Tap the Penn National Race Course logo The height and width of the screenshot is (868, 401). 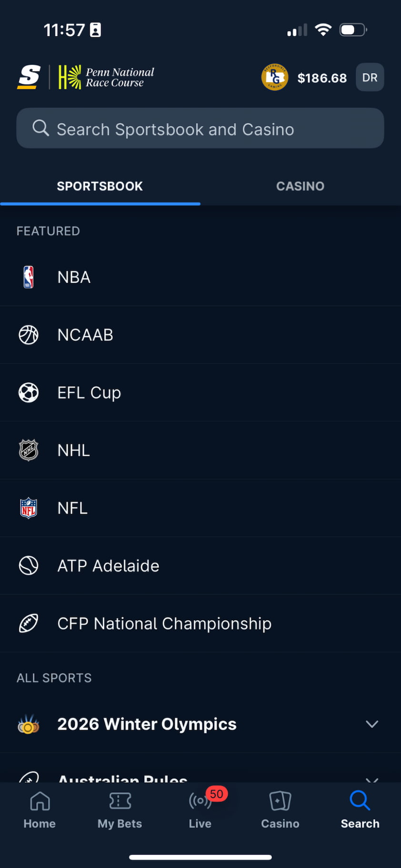[x=106, y=77]
